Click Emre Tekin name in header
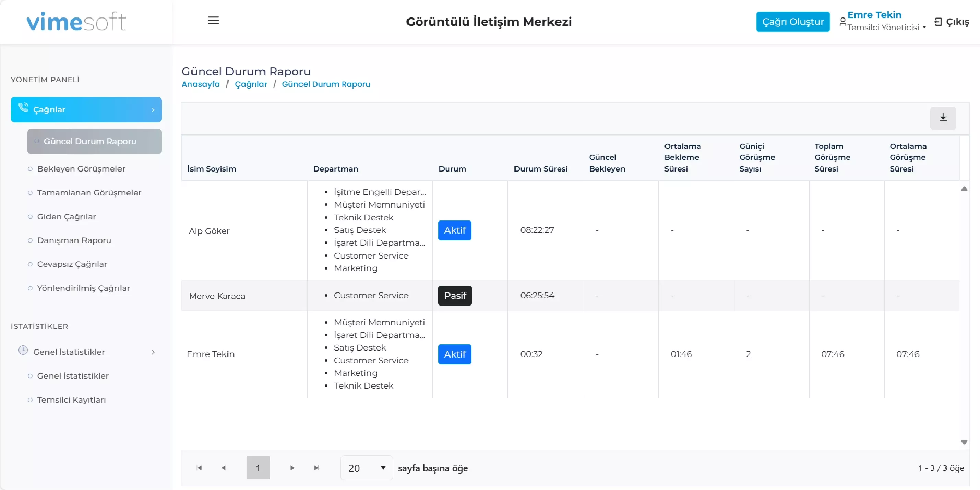 (x=874, y=15)
